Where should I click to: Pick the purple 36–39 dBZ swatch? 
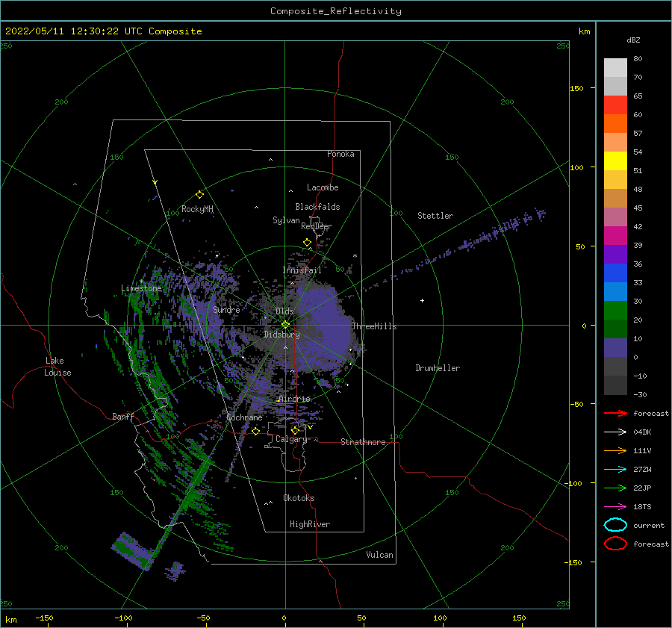615,255
